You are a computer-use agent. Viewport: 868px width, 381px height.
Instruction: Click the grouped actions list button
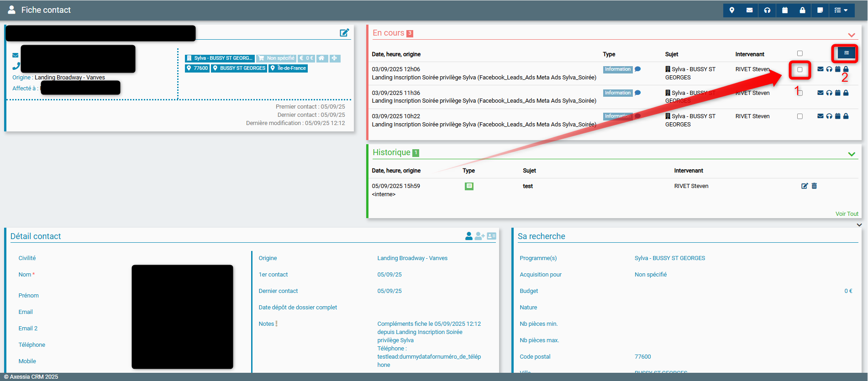[x=846, y=53]
